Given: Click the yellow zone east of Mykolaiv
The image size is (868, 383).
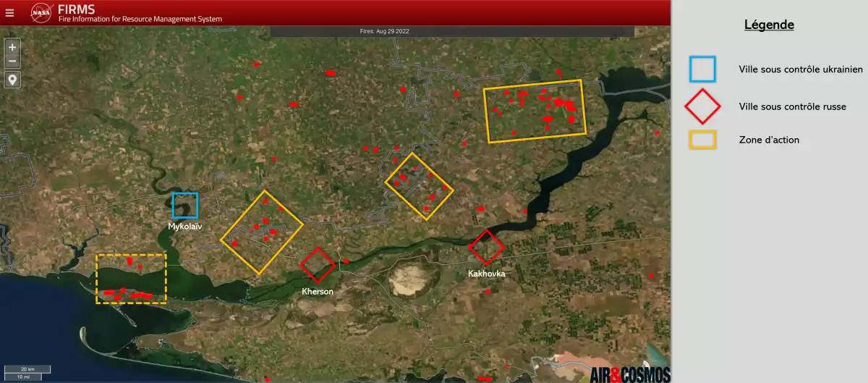Looking at the screenshot, I should [262, 232].
